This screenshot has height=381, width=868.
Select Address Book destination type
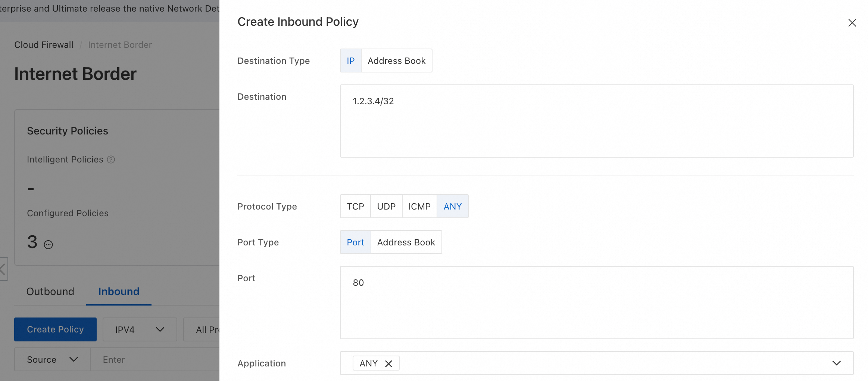coord(396,61)
